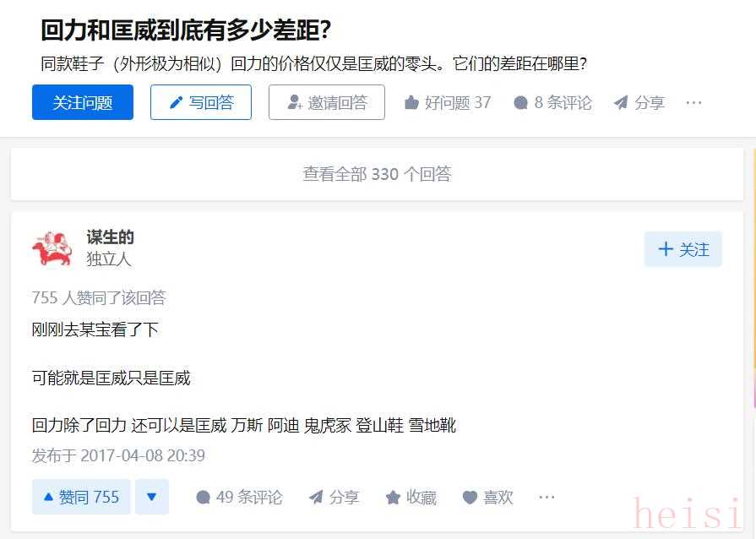The height and width of the screenshot is (539, 756).
Task: Open the dachshund avatar of 谋生的
Action: (x=52, y=248)
